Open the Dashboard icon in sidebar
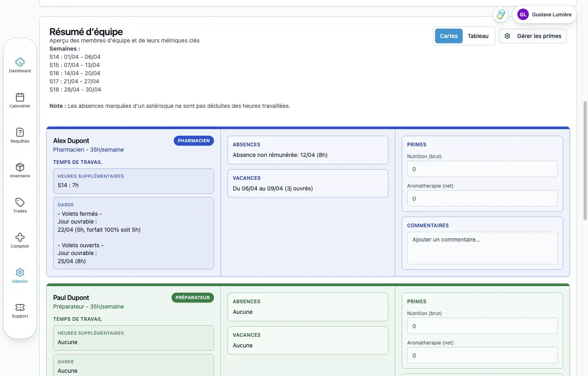The height and width of the screenshot is (376, 588). [20, 62]
